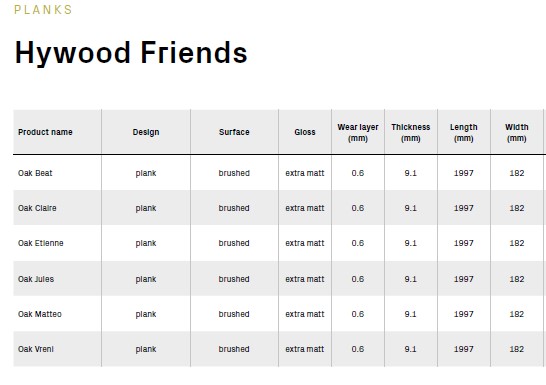Select the Oak Beat product name
The image size is (546, 385).
pos(35,173)
